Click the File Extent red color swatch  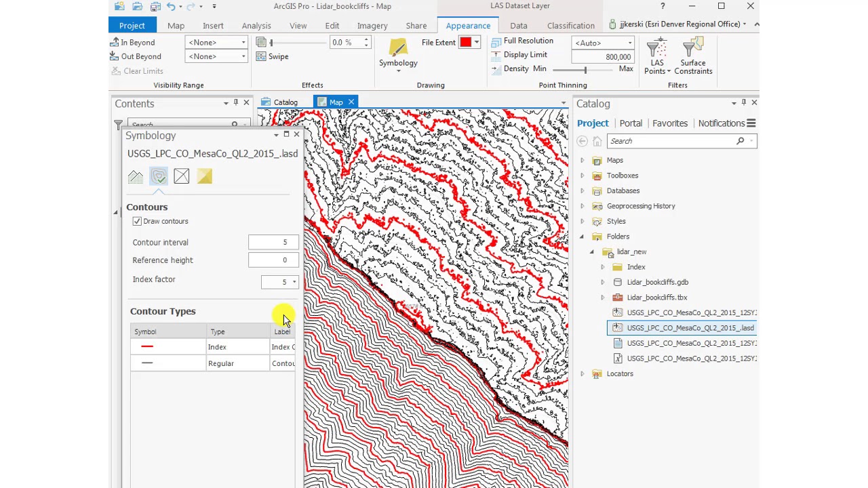click(465, 42)
